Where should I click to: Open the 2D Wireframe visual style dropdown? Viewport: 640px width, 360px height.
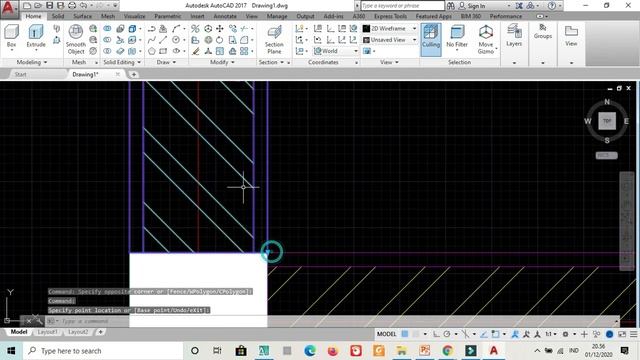click(x=389, y=29)
